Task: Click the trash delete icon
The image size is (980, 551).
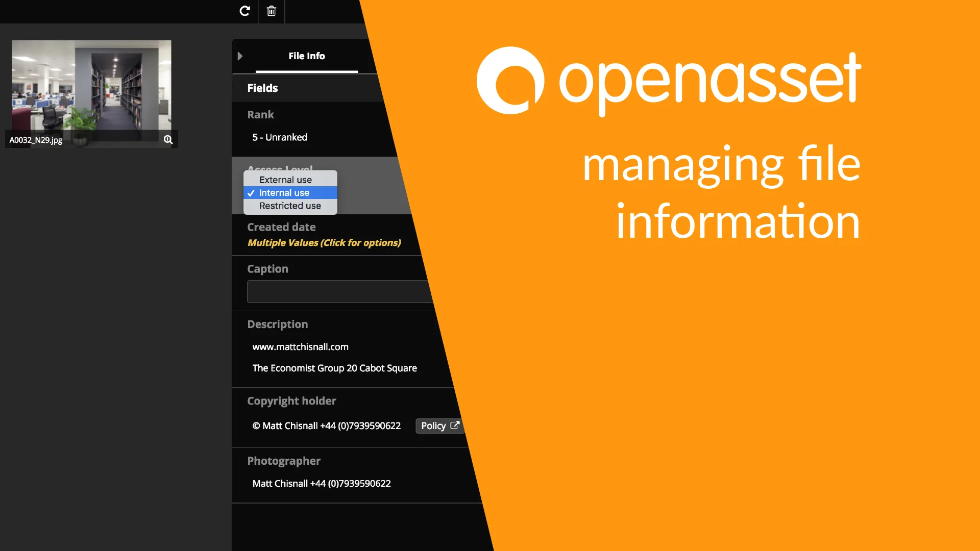Action: click(x=272, y=11)
